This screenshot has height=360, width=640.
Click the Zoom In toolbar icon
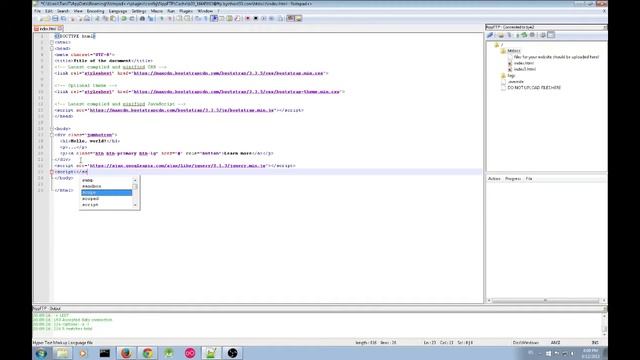pos(162,18)
